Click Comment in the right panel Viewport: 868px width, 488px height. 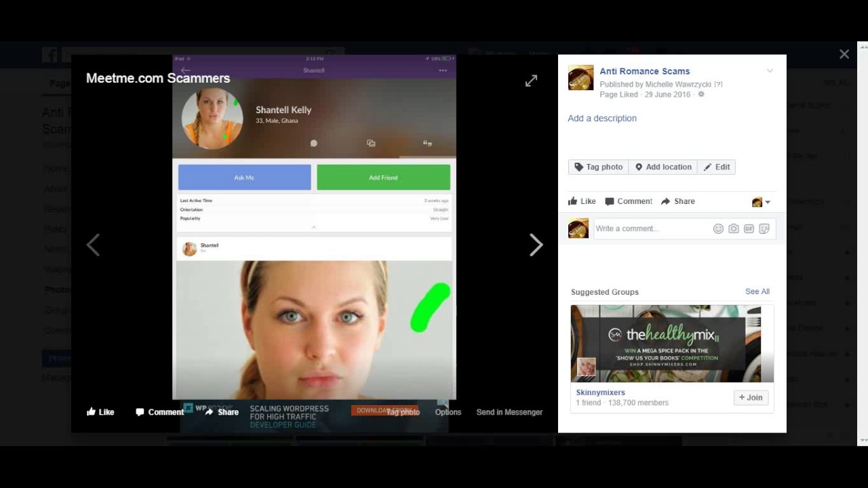pos(629,201)
